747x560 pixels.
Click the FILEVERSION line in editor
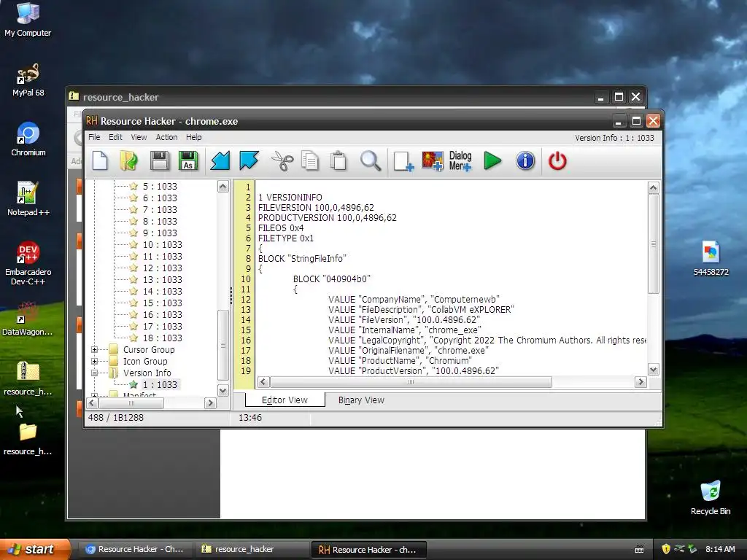point(316,208)
